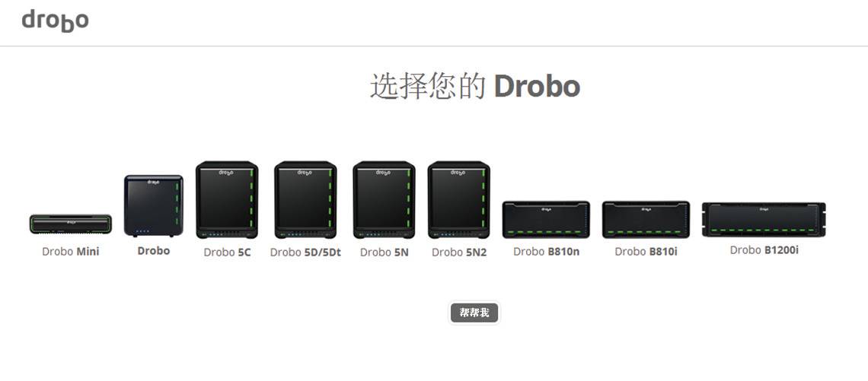This screenshot has height=381, width=868.
Task: Pick the Drobo 5D/5Dt device image
Action: click(305, 200)
